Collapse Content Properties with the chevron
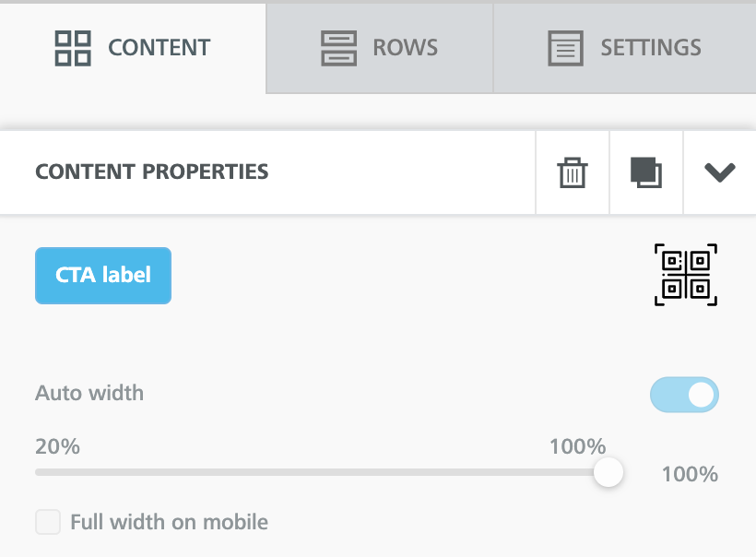 pos(719,172)
